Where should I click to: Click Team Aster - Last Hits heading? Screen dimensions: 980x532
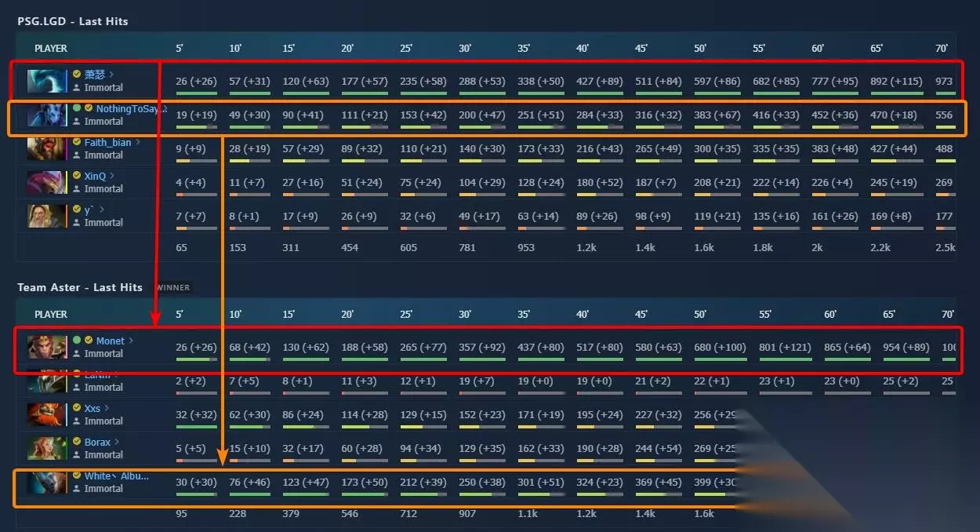[x=80, y=287]
